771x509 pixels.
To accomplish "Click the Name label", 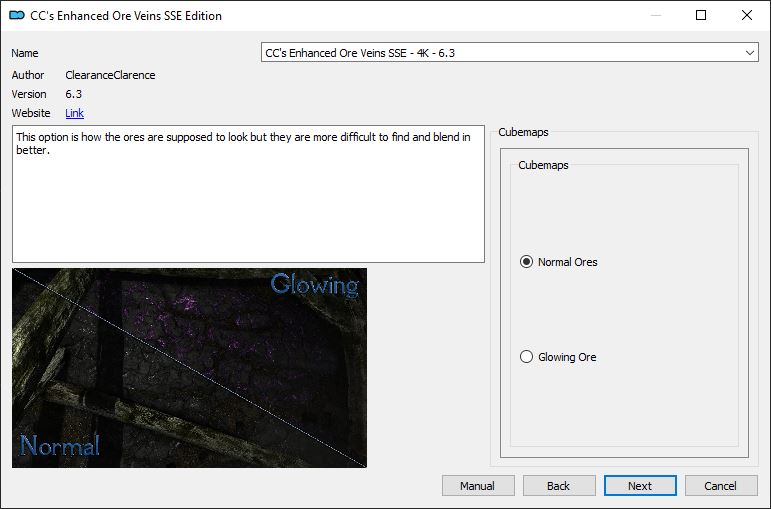I will click(x=25, y=53).
